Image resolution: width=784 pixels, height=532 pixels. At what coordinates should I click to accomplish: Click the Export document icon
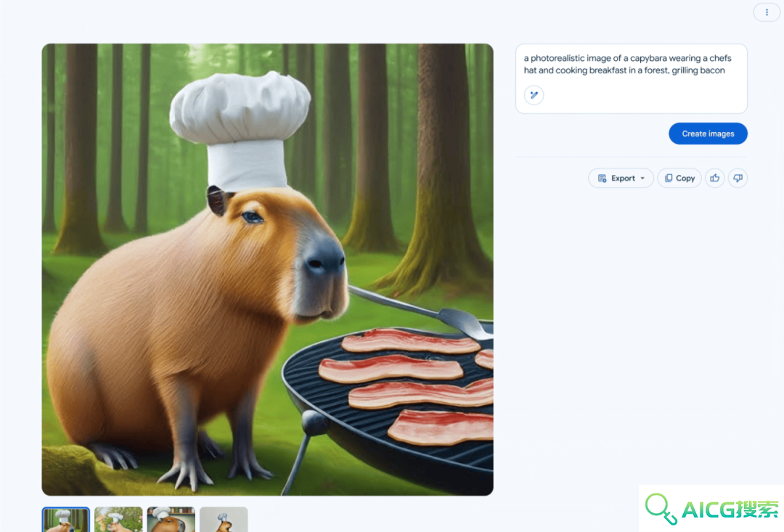coord(602,178)
